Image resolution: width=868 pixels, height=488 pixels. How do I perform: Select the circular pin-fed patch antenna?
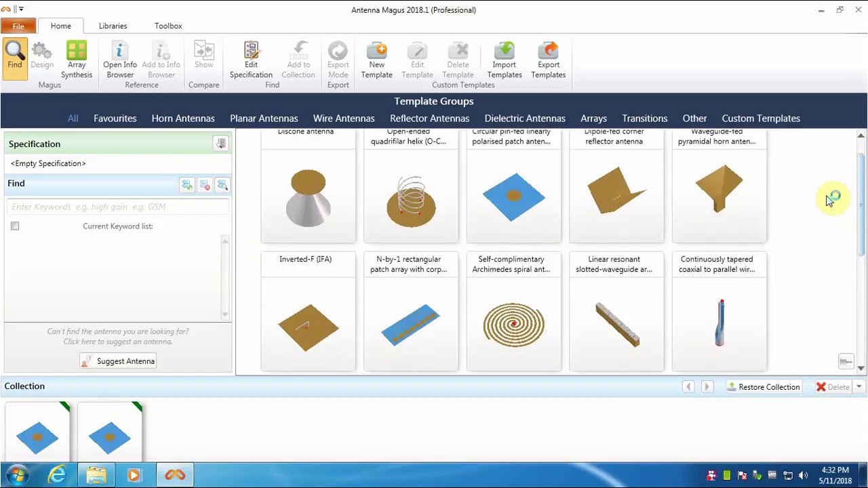(514, 186)
